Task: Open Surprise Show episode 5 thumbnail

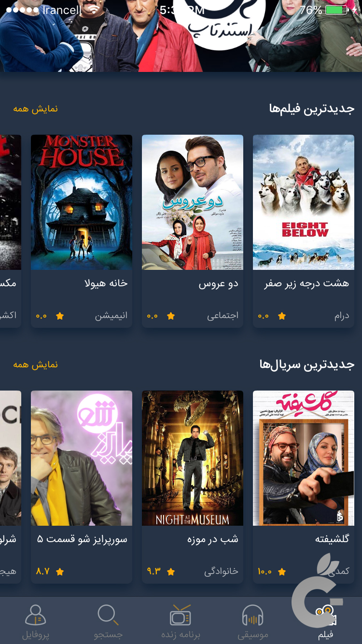Action: tap(82, 458)
